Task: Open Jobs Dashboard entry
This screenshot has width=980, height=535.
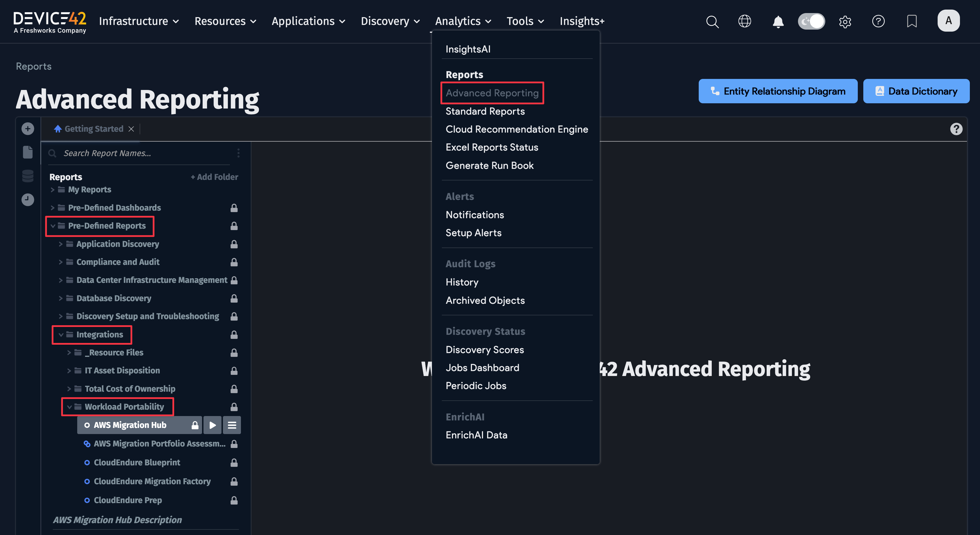Action: 482,368
